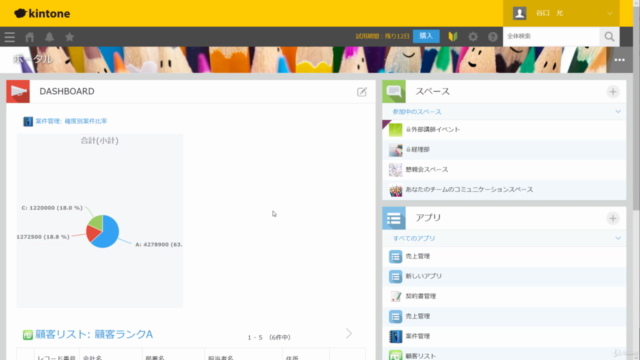Open favorites star icon
640x360 pixels.
tap(70, 37)
